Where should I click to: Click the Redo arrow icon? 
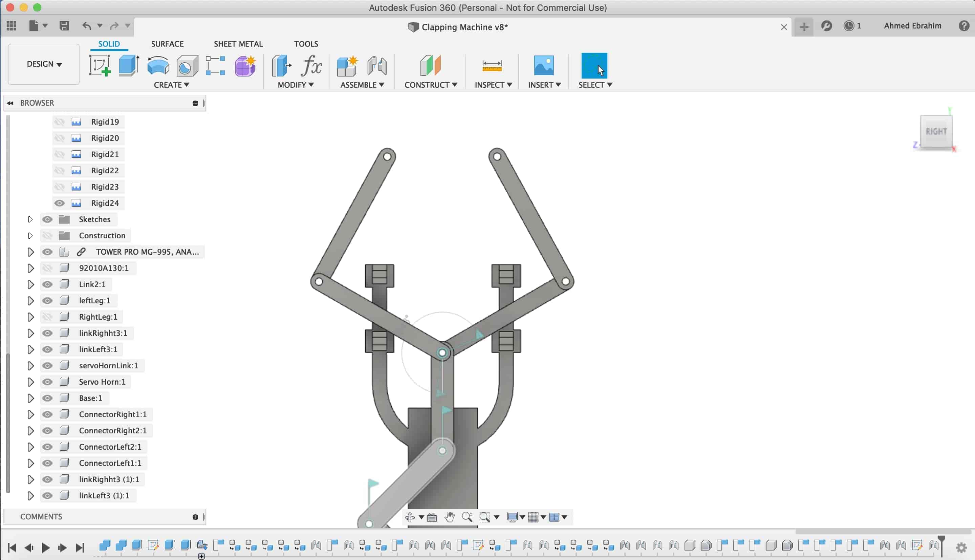[x=114, y=26]
